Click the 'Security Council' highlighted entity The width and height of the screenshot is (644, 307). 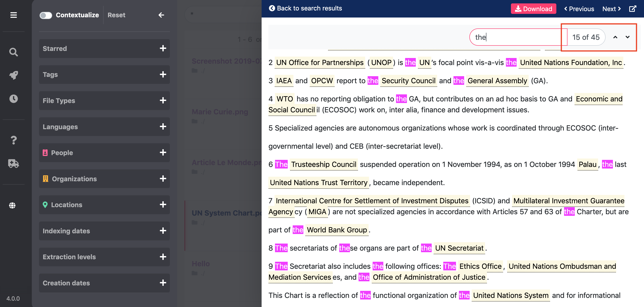(409, 81)
